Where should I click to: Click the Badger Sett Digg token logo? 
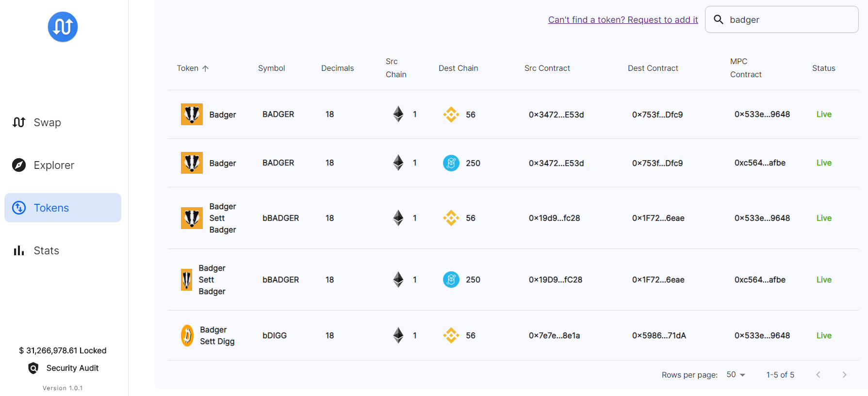[x=187, y=335]
